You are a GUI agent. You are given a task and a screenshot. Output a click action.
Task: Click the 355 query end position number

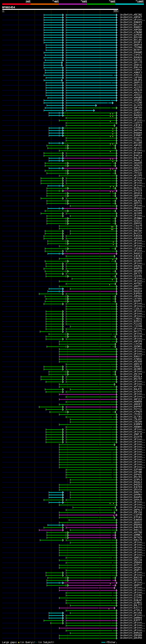(x=115, y=11)
